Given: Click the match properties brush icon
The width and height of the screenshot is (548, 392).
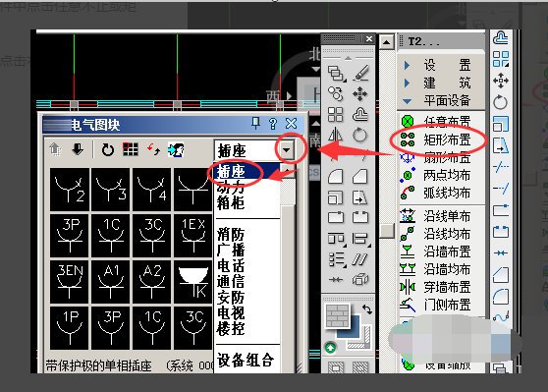Looking at the screenshot, I should point(361,73).
